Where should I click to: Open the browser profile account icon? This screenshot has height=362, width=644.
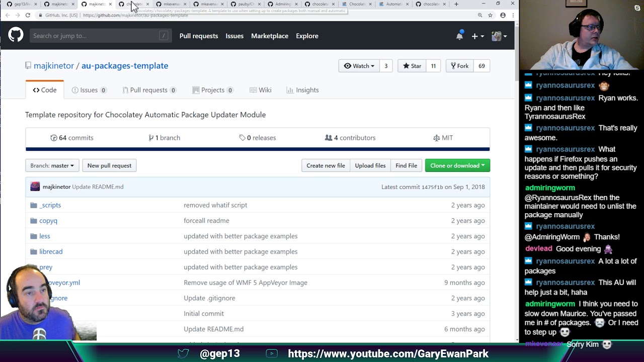(503, 15)
